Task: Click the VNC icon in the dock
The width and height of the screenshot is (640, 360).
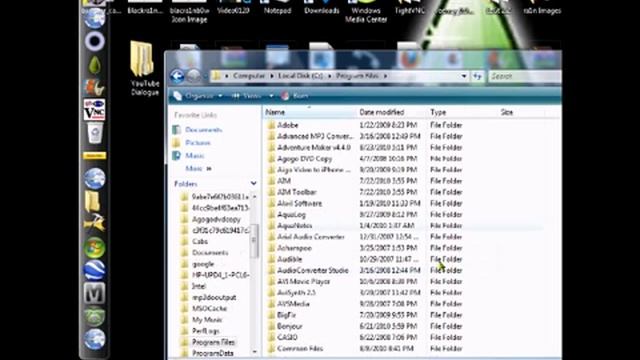Action: 94,109
